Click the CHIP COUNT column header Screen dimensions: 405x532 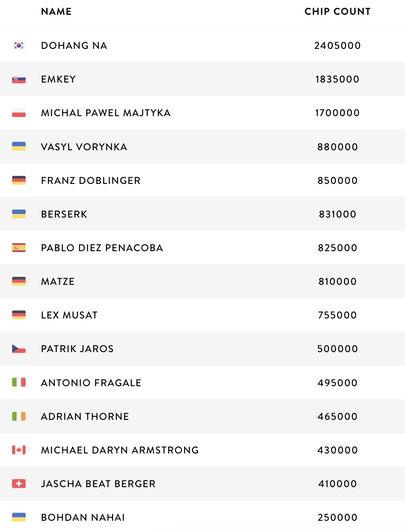tap(337, 12)
